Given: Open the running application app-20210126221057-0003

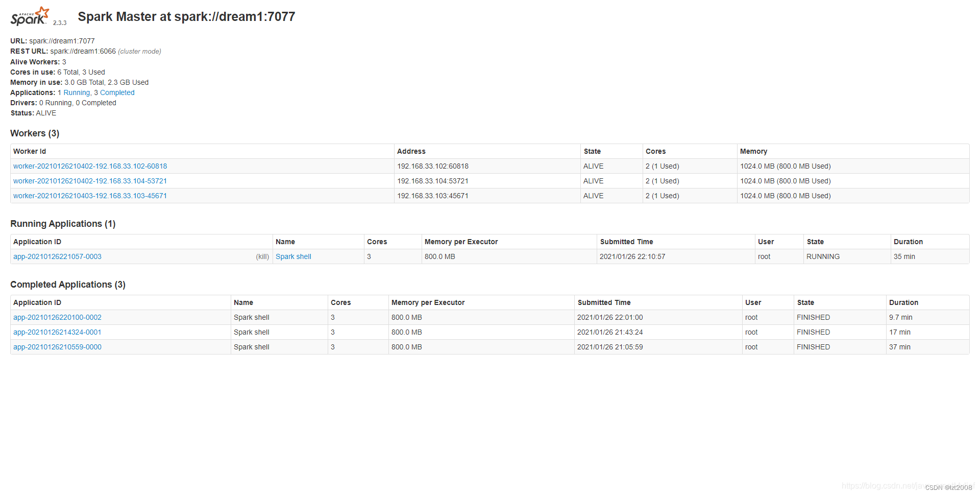Looking at the screenshot, I should point(57,256).
